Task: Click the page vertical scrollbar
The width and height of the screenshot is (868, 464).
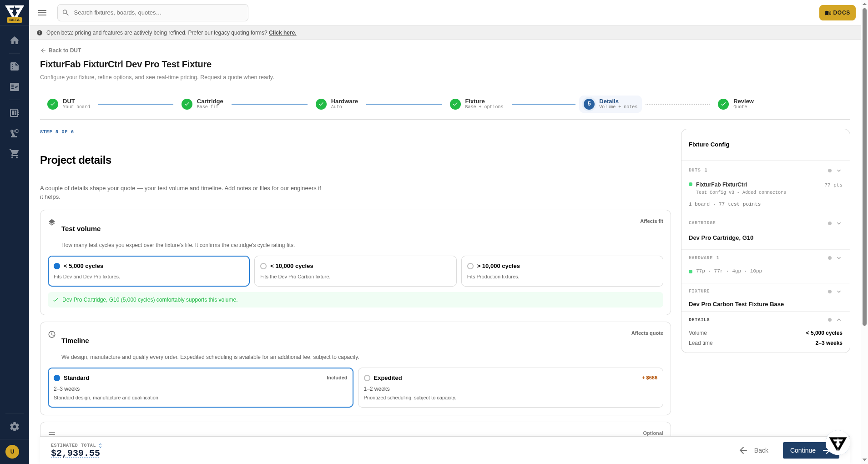Action: pos(864,166)
